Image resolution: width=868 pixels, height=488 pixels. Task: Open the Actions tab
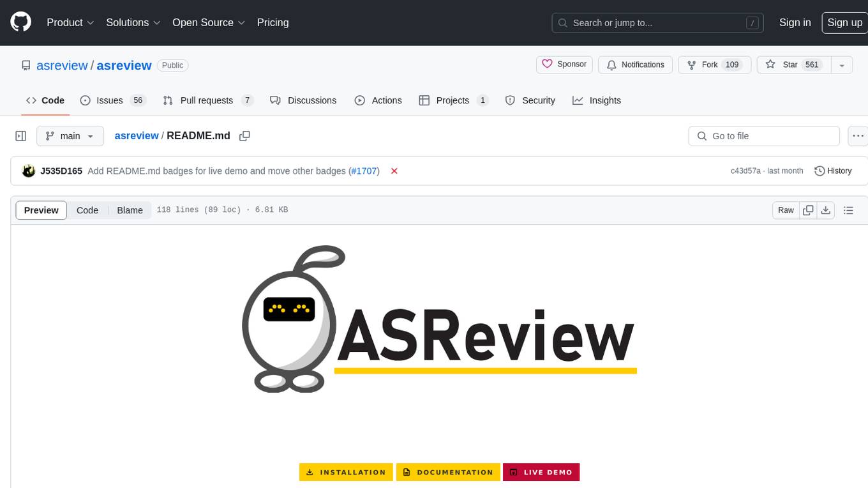tap(378, 100)
